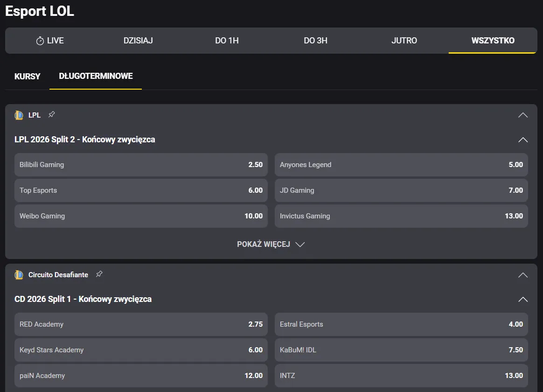Image resolution: width=543 pixels, height=392 pixels.
Task: Select INTZ at odds 13.00
Action: 401,376
